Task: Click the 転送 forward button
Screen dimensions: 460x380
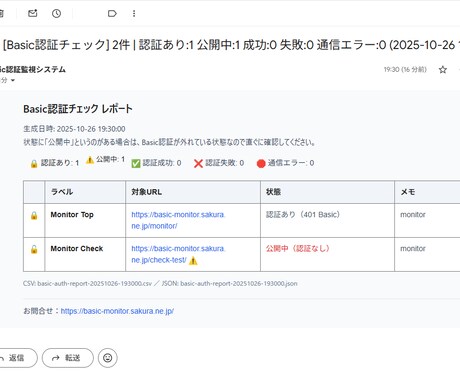Action: point(68,358)
